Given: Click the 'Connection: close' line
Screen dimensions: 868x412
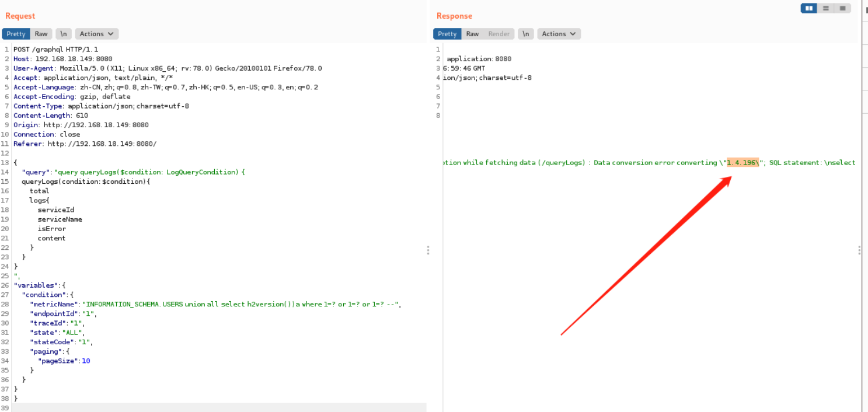Looking at the screenshot, I should pyautogui.click(x=46, y=134).
